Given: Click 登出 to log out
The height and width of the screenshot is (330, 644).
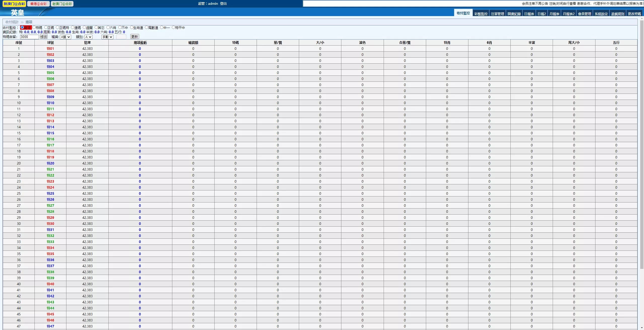Looking at the screenshot, I should click(223, 4).
